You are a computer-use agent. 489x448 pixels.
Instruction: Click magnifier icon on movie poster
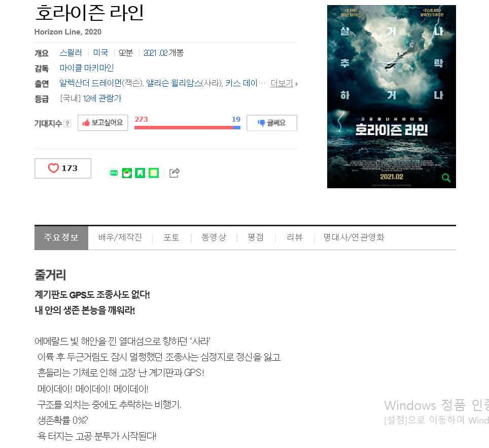coord(446,178)
